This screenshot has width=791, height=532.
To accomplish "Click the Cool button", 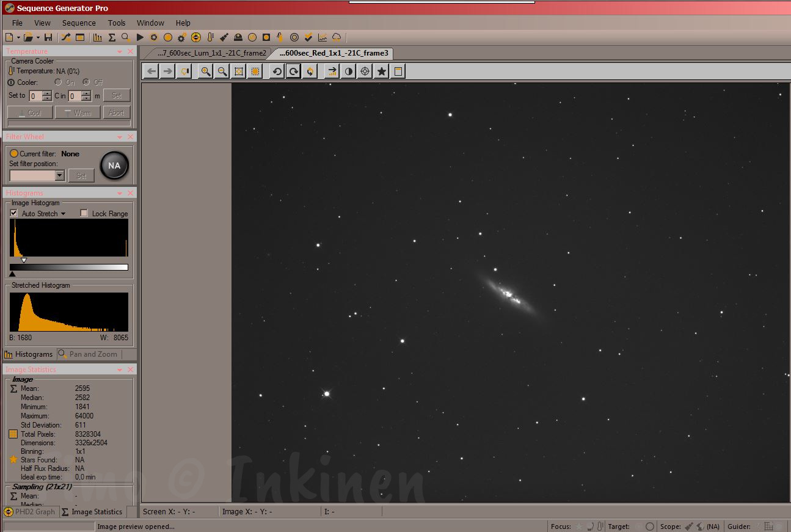I will [x=29, y=112].
